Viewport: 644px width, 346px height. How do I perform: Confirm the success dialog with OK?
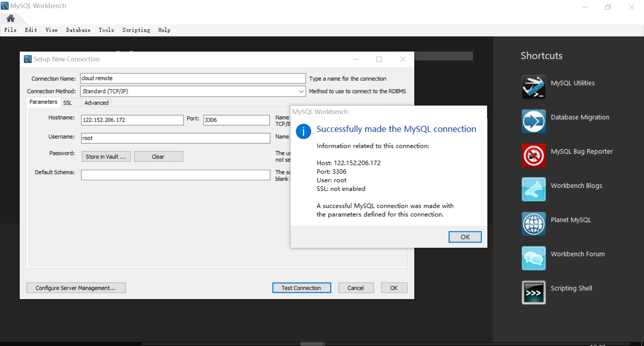(465, 237)
